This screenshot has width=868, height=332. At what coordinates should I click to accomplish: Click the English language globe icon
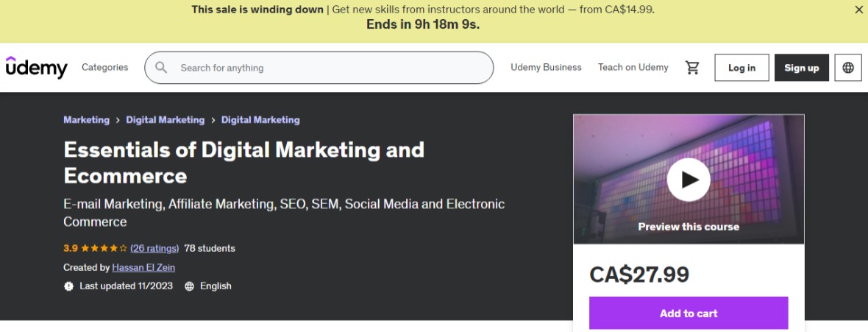pos(189,286)
